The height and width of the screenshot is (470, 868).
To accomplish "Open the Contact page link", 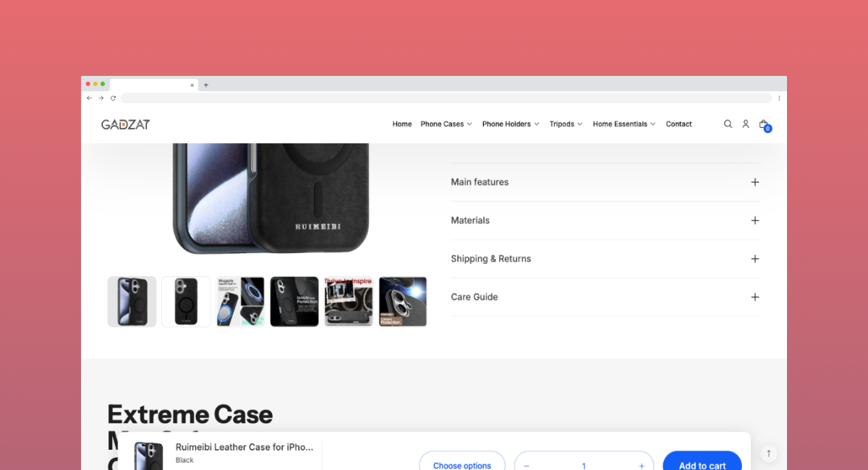I will coord(678,124).
